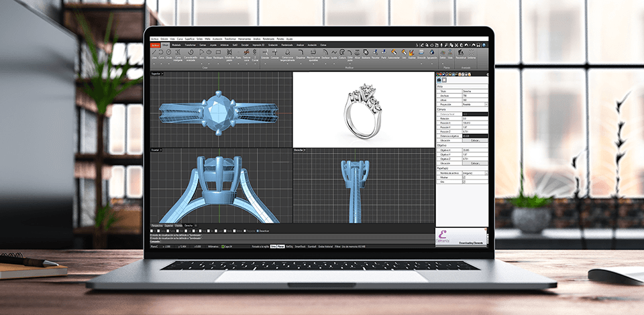The height and width of the screenshot is (315, 644).
Task: Toggle the Mostrar checkbox in Papeltapiz
Action: tap(464, 177)
